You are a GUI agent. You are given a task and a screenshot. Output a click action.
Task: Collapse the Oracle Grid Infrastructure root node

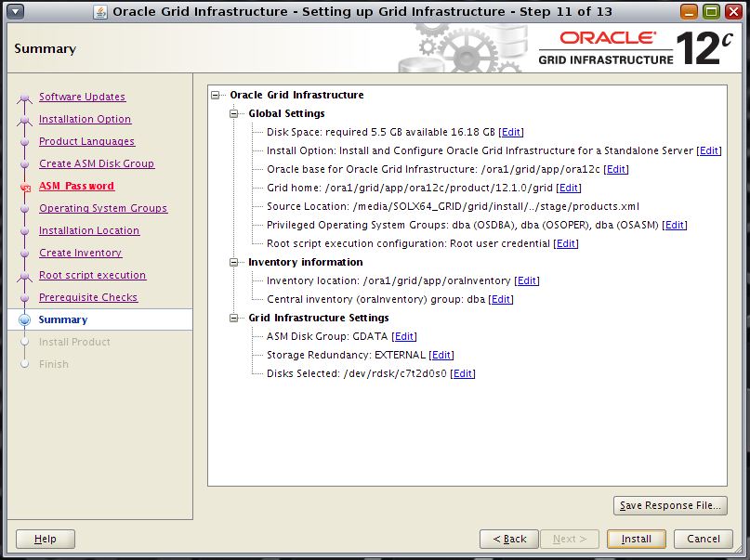(x=216, y=95)
